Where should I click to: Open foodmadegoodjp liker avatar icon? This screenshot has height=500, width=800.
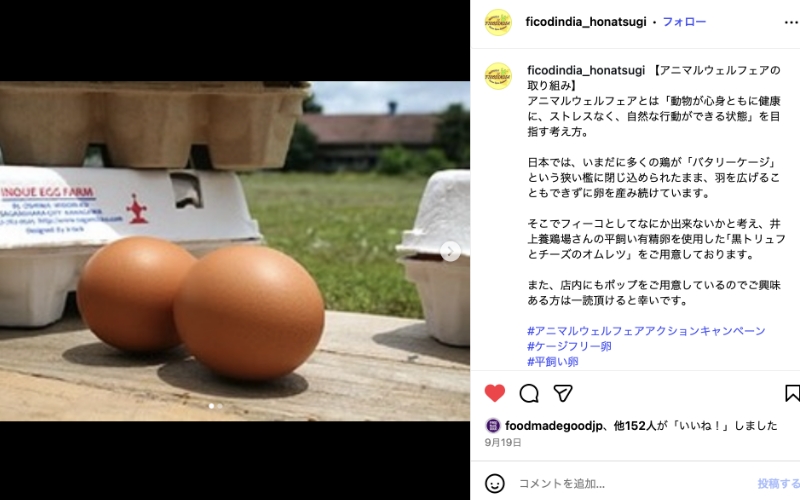coord(492,426)
